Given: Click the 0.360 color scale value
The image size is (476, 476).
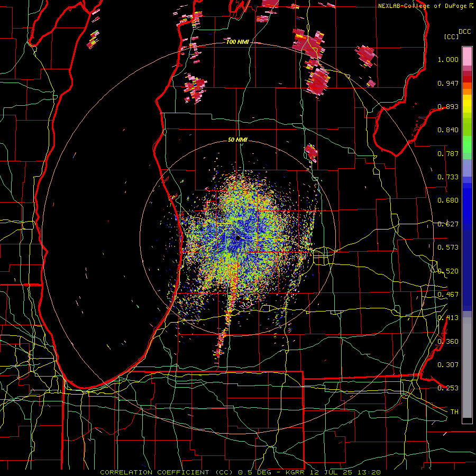Looking at the screenshot, I should point(448,342).
